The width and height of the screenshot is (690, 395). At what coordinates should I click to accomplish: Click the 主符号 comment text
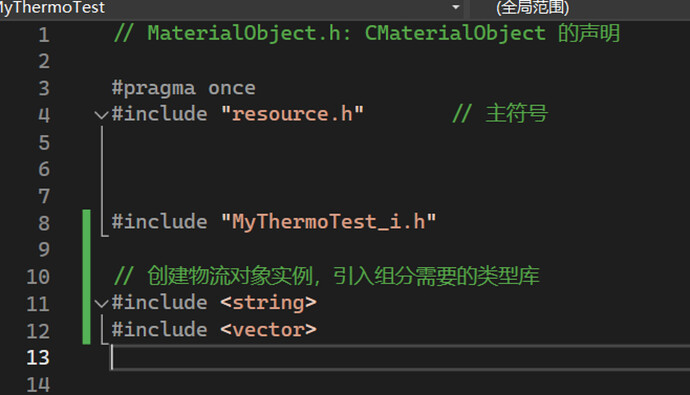pyautogui.click(x=517, y=113)
